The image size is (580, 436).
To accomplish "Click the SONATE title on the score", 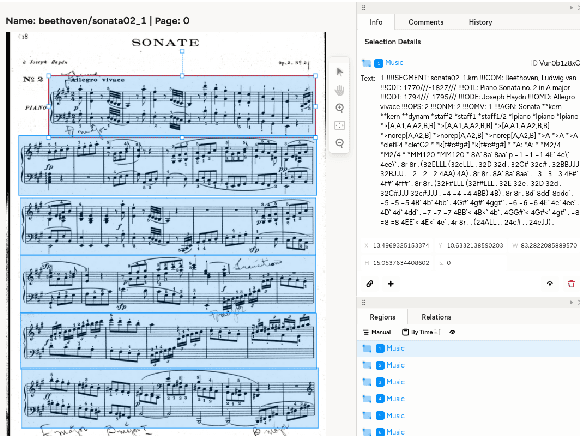I will tap(166, 43).
